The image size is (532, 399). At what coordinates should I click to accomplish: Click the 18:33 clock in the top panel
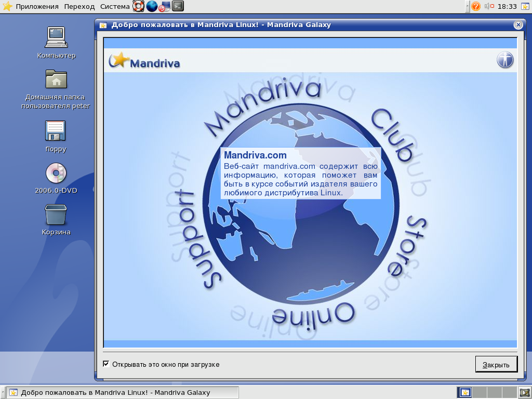(x=507, y=6)
